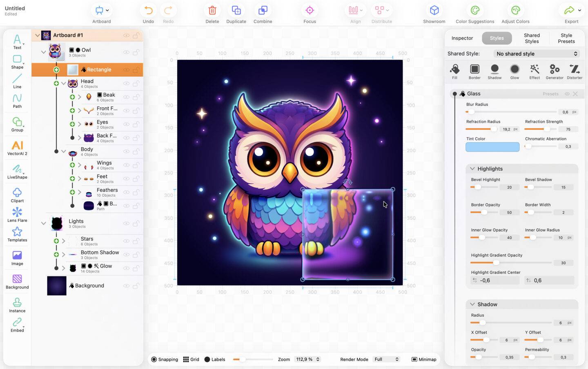
Task: Select the LiveShape tool
Action: 17,171
